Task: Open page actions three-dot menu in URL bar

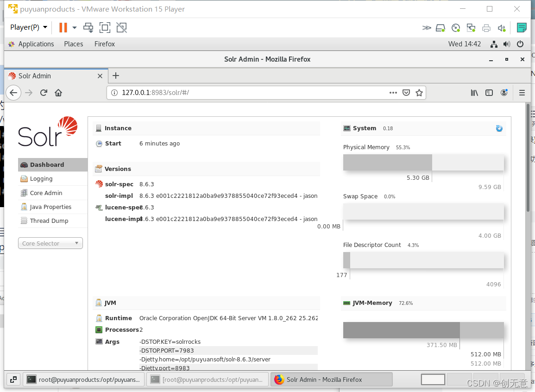Action: point(393,93)
